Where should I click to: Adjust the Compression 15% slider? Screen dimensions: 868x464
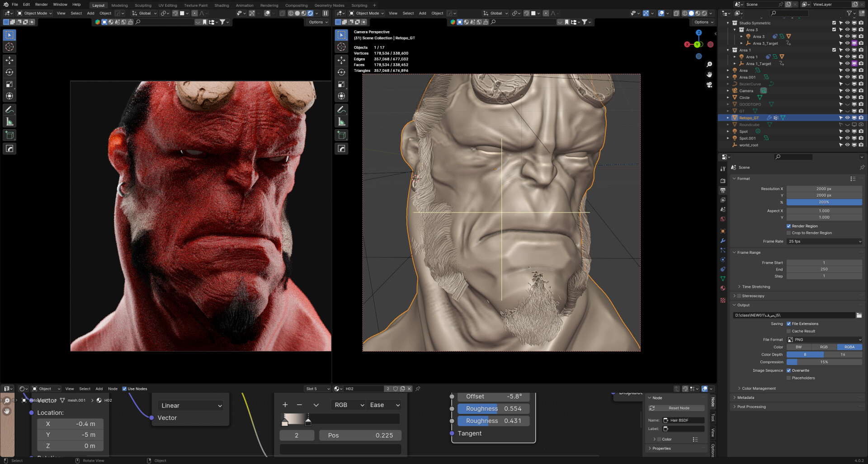tap(824, 362)
